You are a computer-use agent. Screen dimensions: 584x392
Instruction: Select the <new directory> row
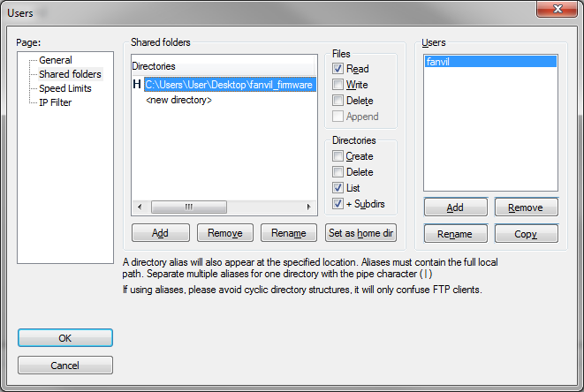click(178, 100)
